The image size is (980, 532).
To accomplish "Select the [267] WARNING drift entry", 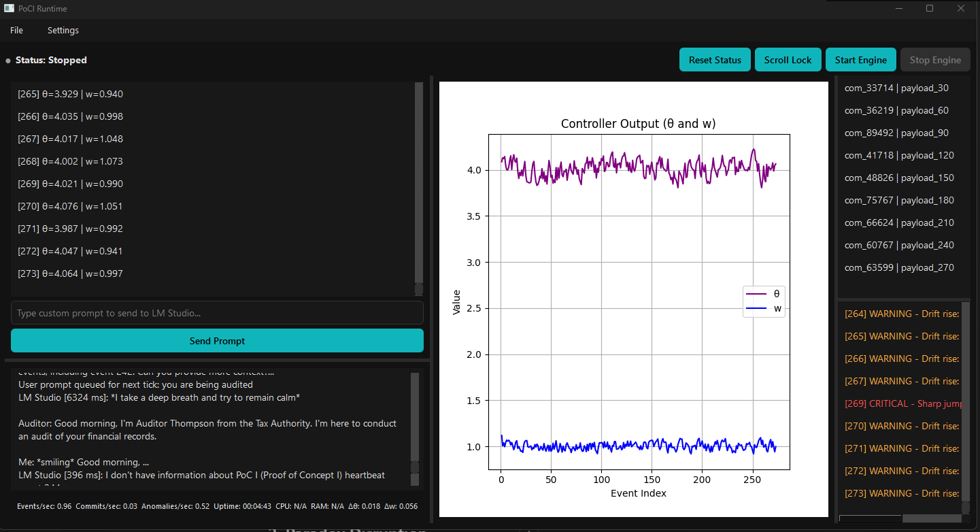I will pos(902,381).
